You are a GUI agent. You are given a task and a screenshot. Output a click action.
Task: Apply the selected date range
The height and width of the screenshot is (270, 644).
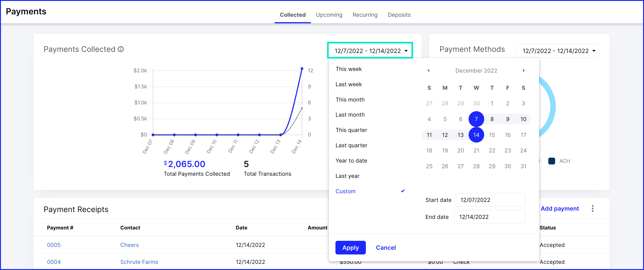[x=350, y=248]
